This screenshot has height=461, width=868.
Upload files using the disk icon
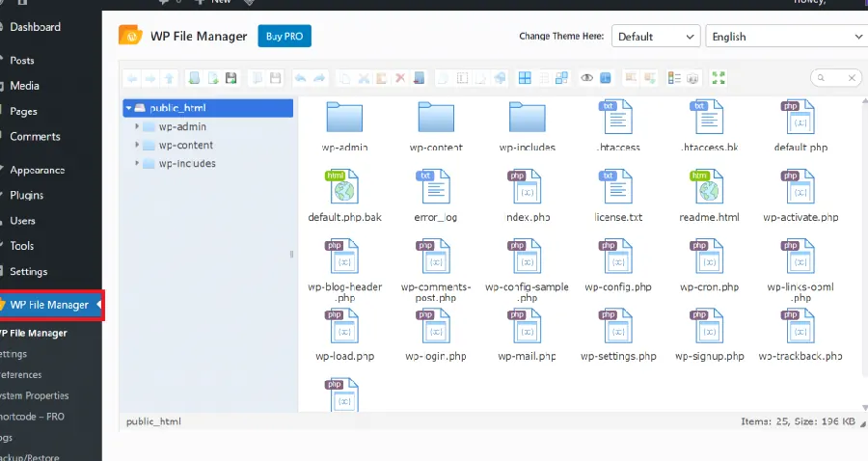(231, 78)
